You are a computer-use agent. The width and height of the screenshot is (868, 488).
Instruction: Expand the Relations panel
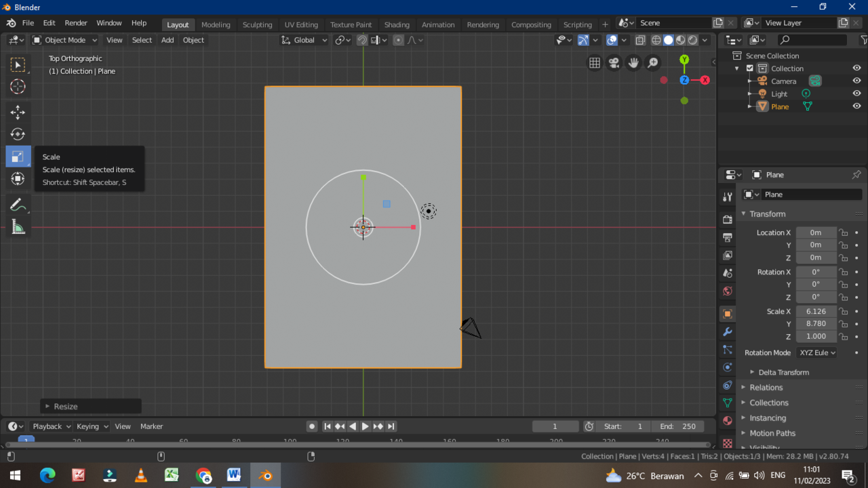(x=766, y=388)
